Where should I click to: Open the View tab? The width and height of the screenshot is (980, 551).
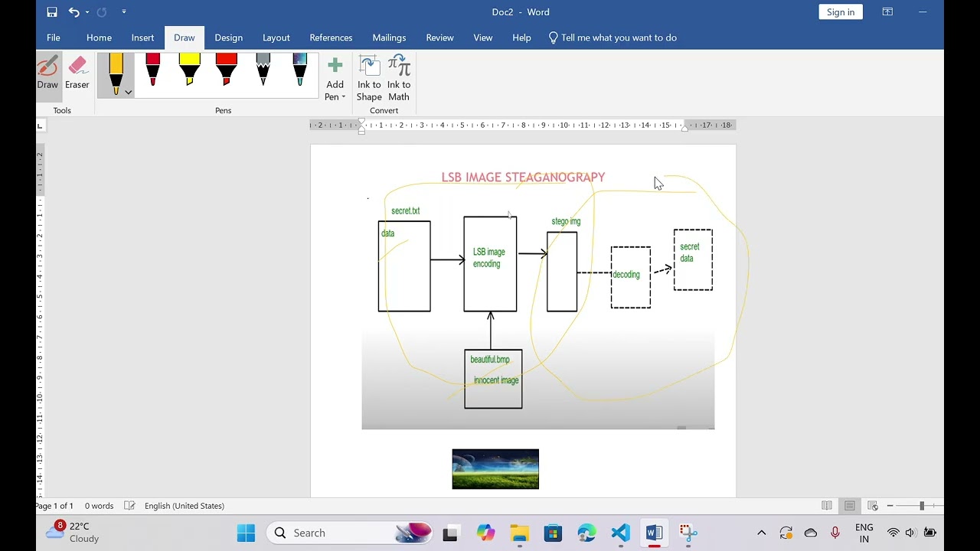[x=482, y=37]
